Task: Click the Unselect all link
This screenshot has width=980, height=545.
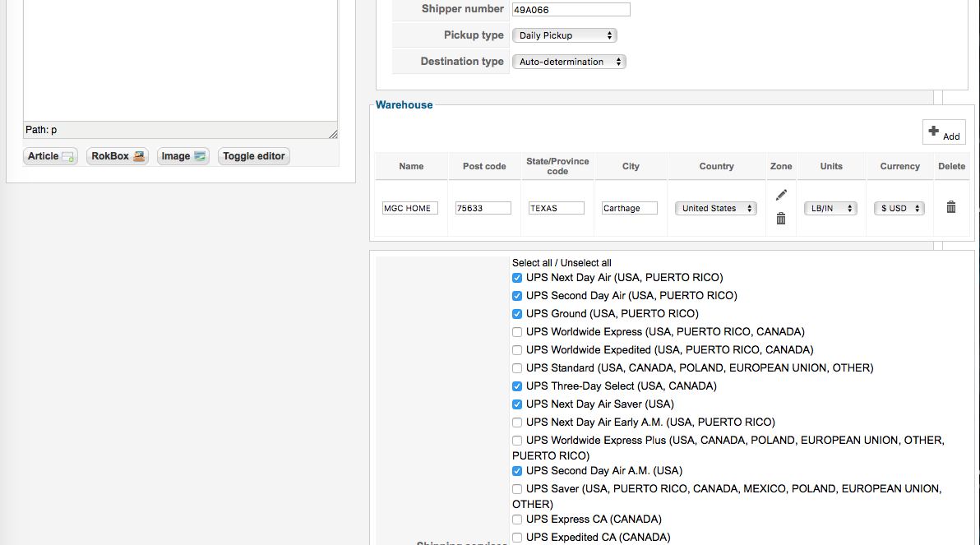Action: point(585,263)
